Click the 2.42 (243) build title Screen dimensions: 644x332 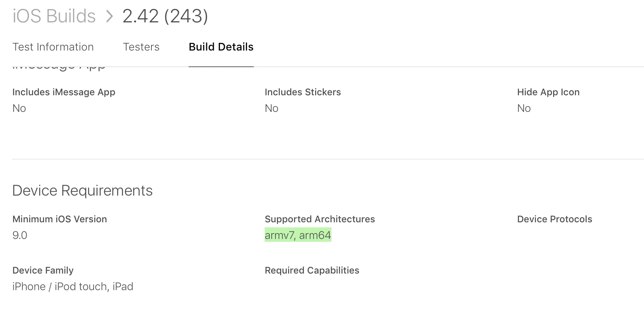pos(165,16)
